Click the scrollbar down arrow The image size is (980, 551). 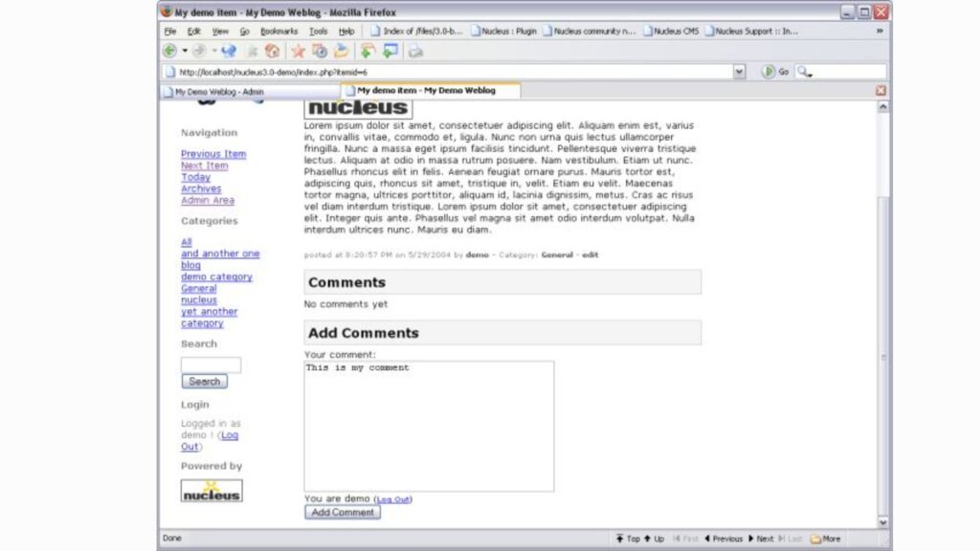click(882, 522)
